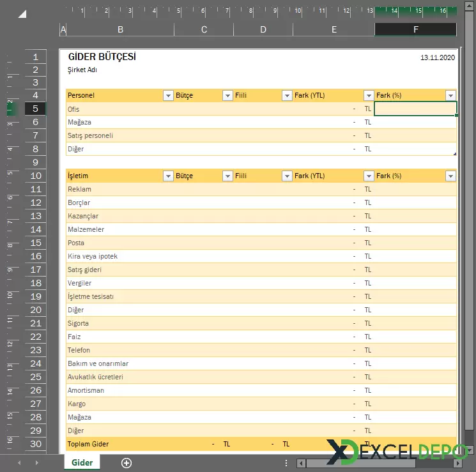Click the vertical scrollbar down arrow
Image resolution: width=476 pixels, height=472 pixels.
coord(470,450)
